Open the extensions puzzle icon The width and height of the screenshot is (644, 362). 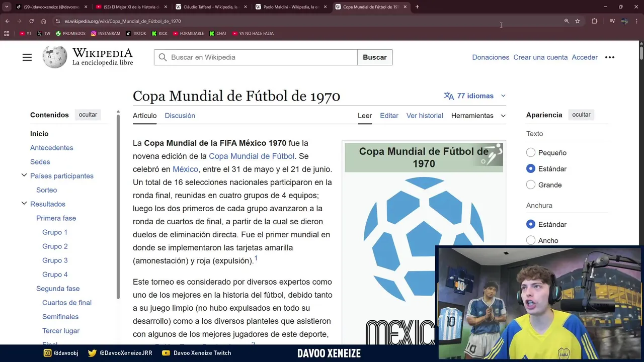595,21
